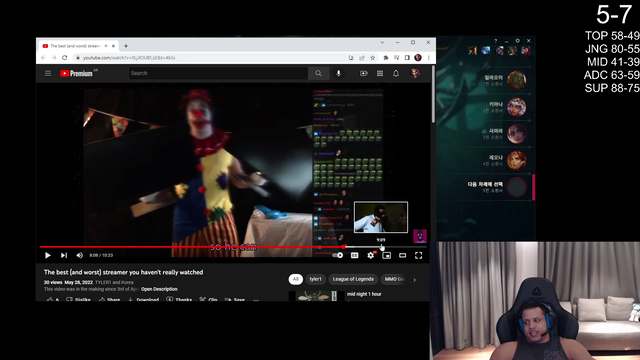Open Chrome media controls icon
The width and height of the screenshot is (640, 360).
pyautogui.click(x=396, y=58)
